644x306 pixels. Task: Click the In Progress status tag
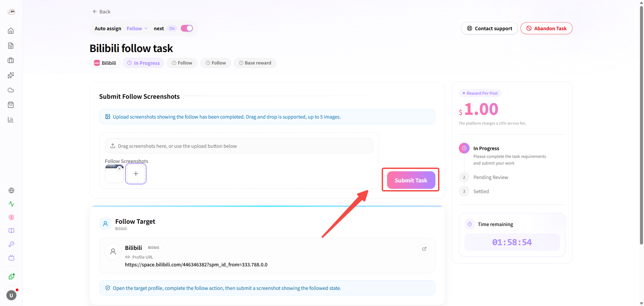click(143, 63)
